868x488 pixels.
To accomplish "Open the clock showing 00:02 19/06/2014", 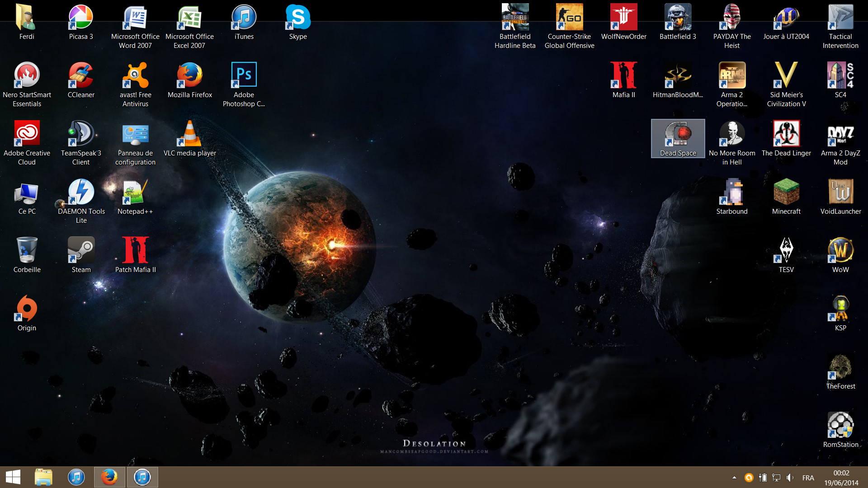I will point(841,478).
